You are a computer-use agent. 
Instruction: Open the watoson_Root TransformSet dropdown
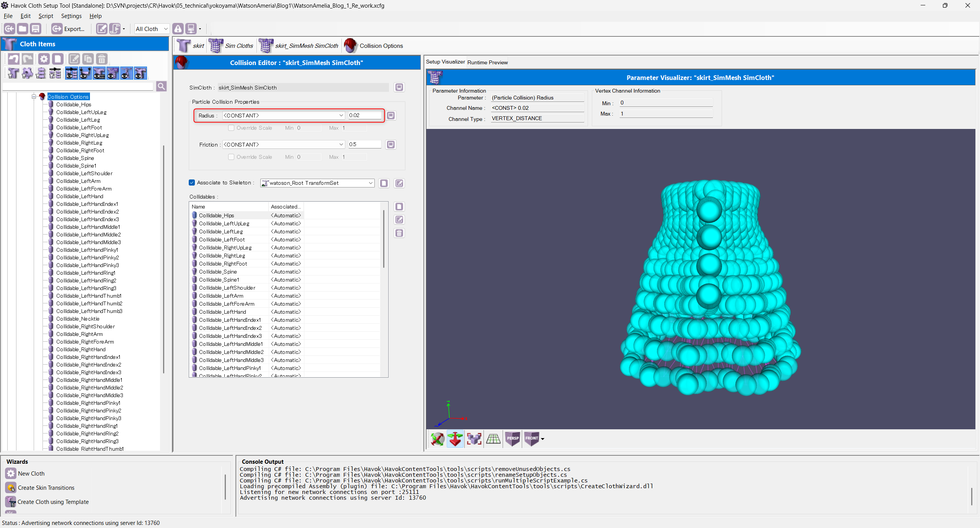point(317,183)
